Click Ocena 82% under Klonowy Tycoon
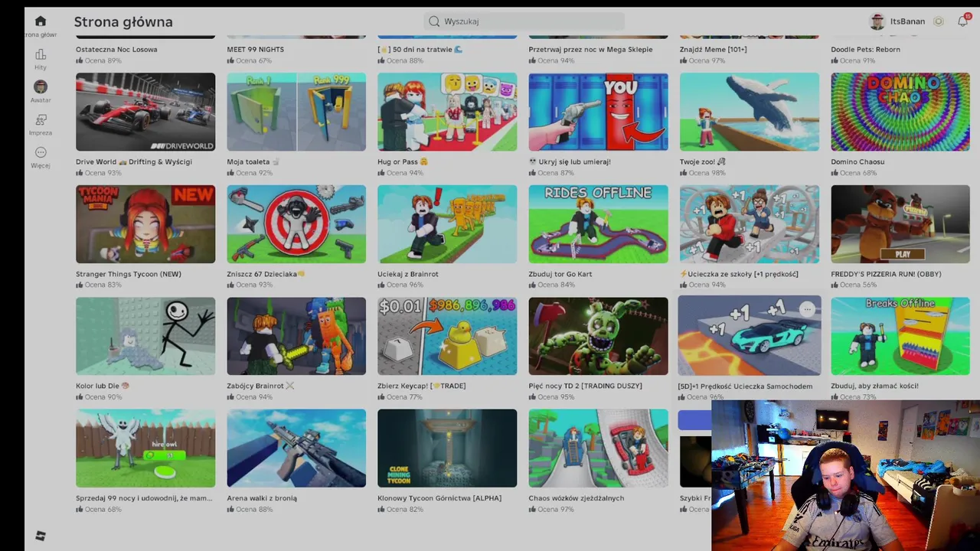Image resolution: width=980 pixels, height=551 pixels. click(400, 509)
